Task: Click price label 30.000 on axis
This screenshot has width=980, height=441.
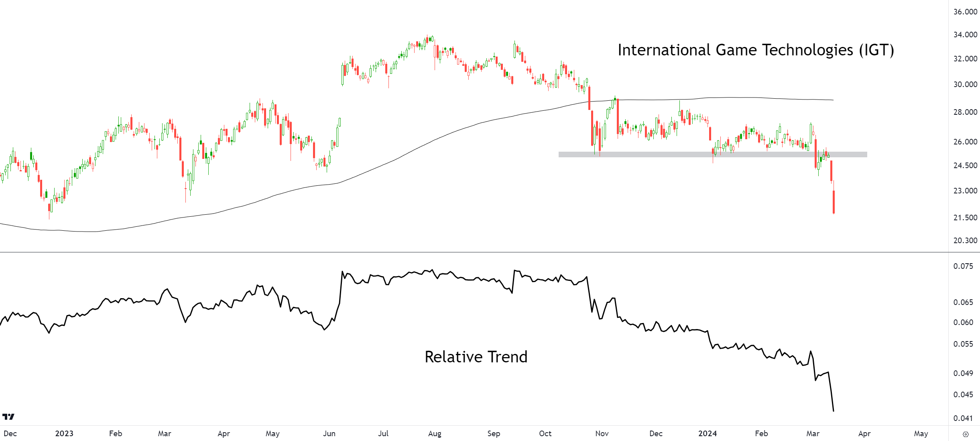Action: tap(965, 84)
